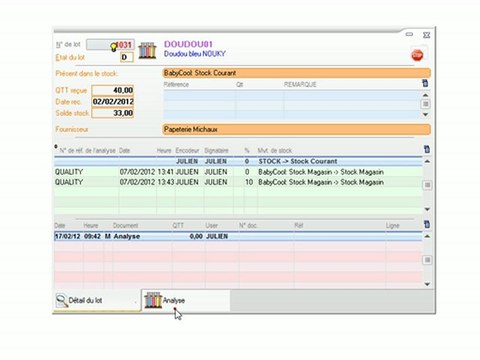Click Encodeur column header
This screenshot has width=480, height=360.
tap(187, 151)
